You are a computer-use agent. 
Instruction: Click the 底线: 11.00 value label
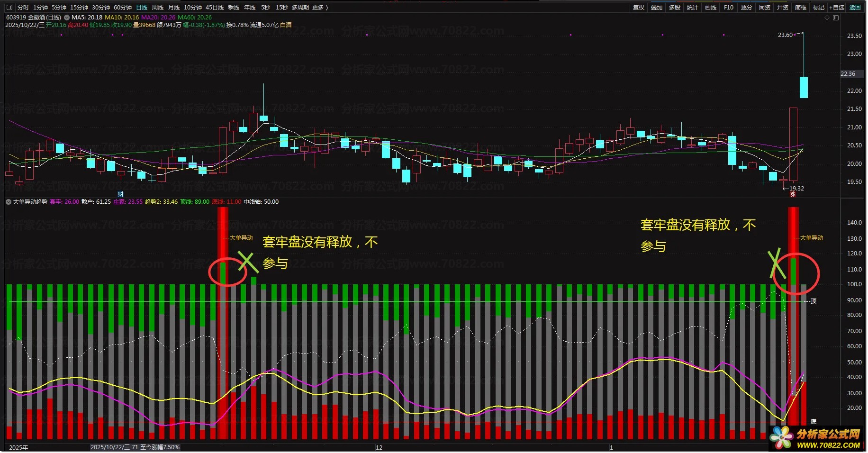click(x=226, y=202)
